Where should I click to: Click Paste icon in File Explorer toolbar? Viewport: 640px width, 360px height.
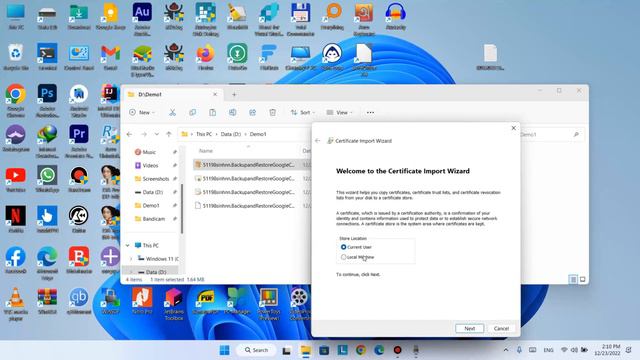click(212, 112)
